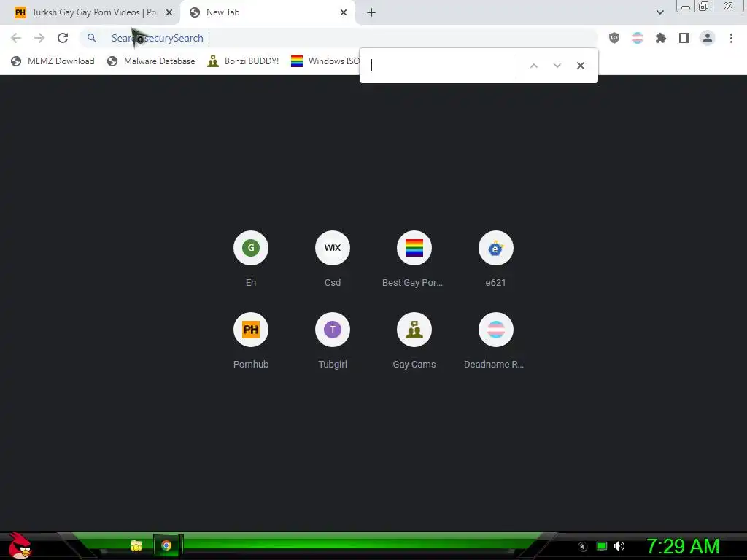Open the volume speaker tray icon
The width and height of the screenshot is (747, 560).
(x=619, y=546)
